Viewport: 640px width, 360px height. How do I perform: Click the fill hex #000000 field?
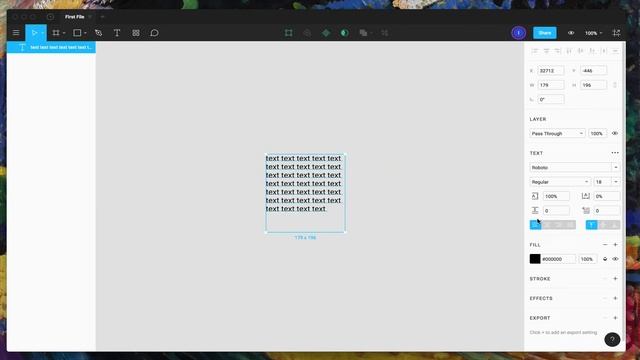pyautogui.click(x=558, y=259)
